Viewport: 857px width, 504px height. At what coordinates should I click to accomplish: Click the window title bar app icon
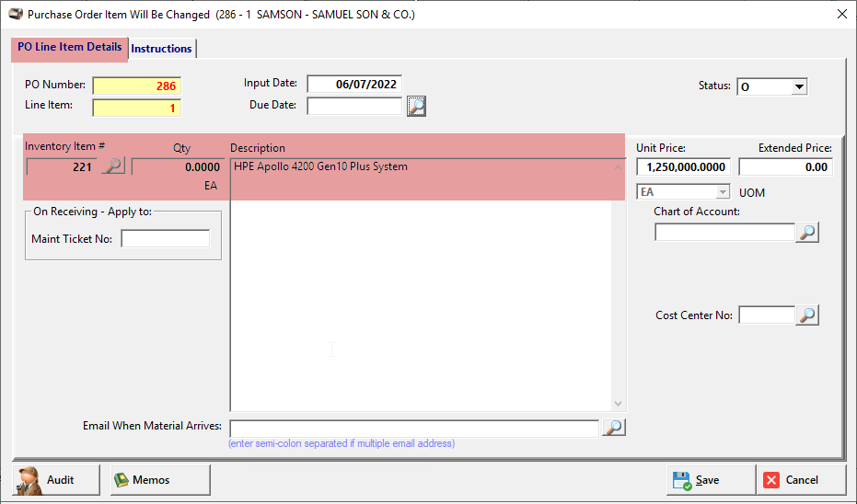[x=16, y=14]
